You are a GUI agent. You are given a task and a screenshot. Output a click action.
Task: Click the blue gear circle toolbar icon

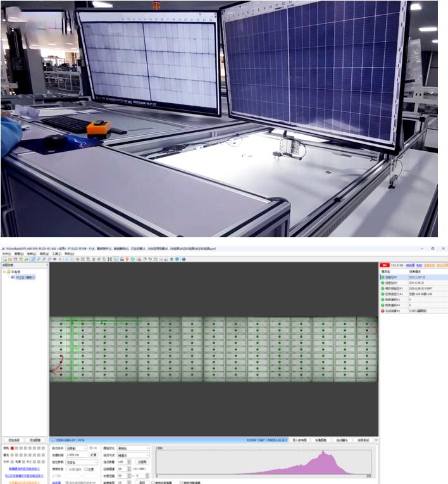pos(177,259)
